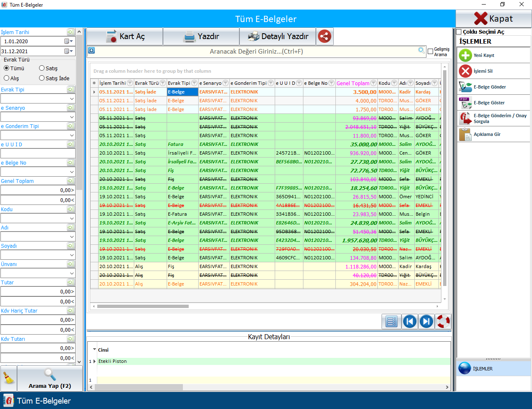
Task: Select the Satış radio button
Action: [42, 68]
